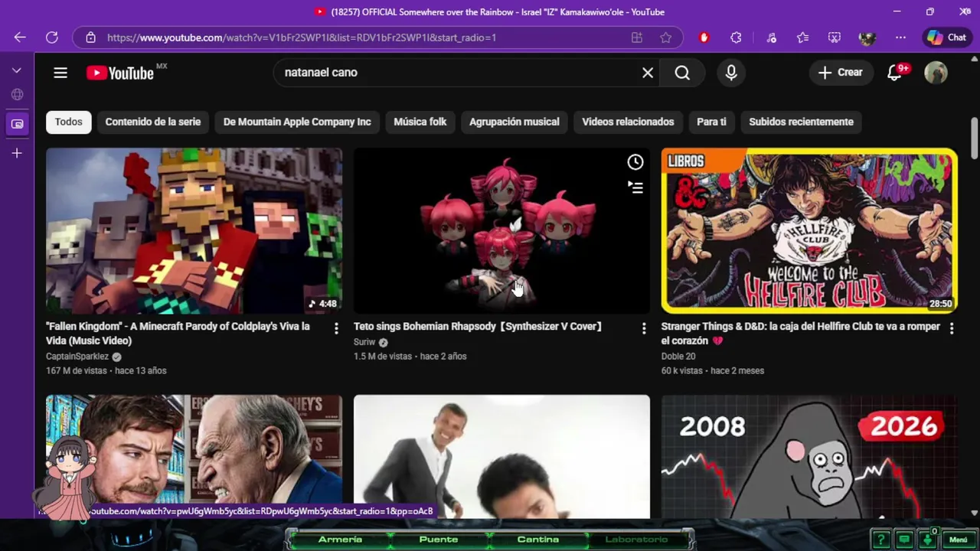Open the media control music-note icon
The width and height of the screenshot is (980, 551).
pyautogui.click(x=771, y=37)
